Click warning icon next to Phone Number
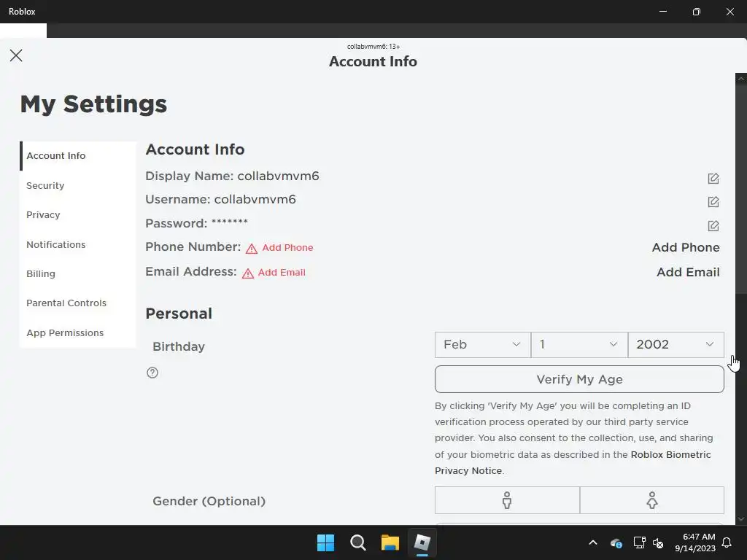The image size is (747, 560). (252, 248)
